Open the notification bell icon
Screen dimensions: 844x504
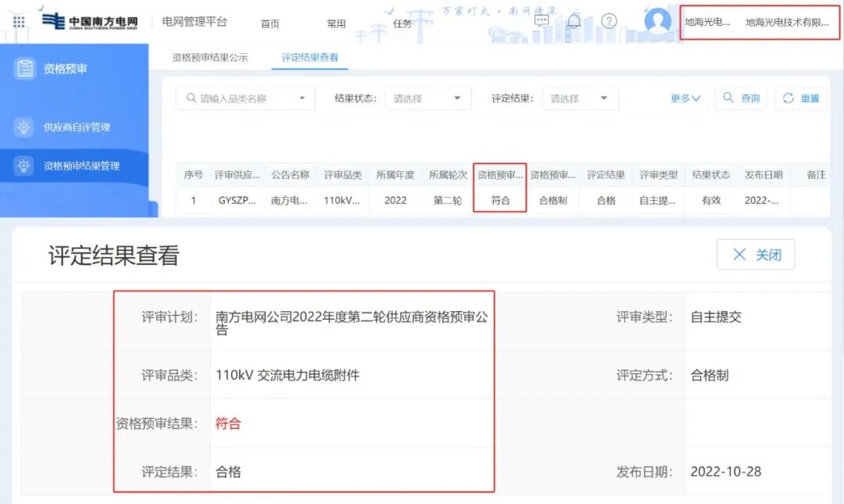click(x=574, y=21)
